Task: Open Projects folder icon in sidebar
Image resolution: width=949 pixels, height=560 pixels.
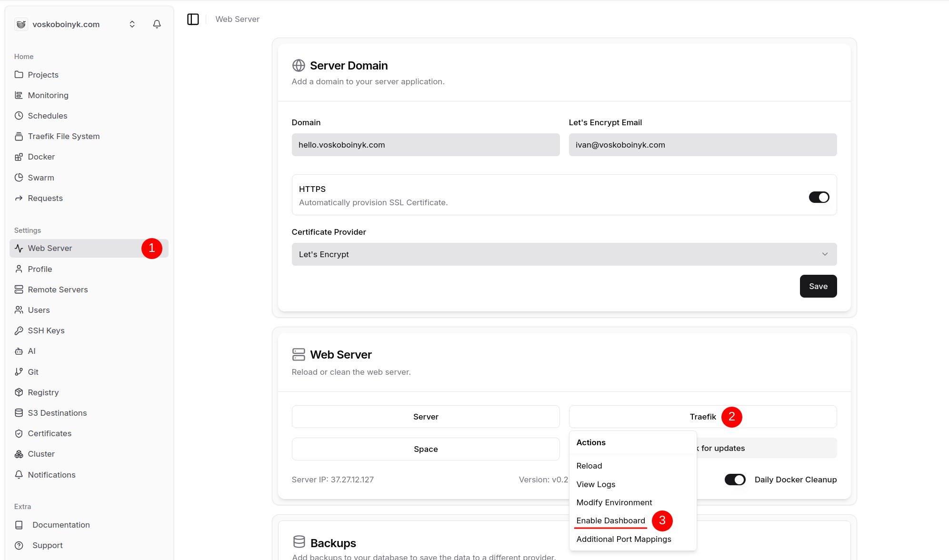Action: coord(19,75)
